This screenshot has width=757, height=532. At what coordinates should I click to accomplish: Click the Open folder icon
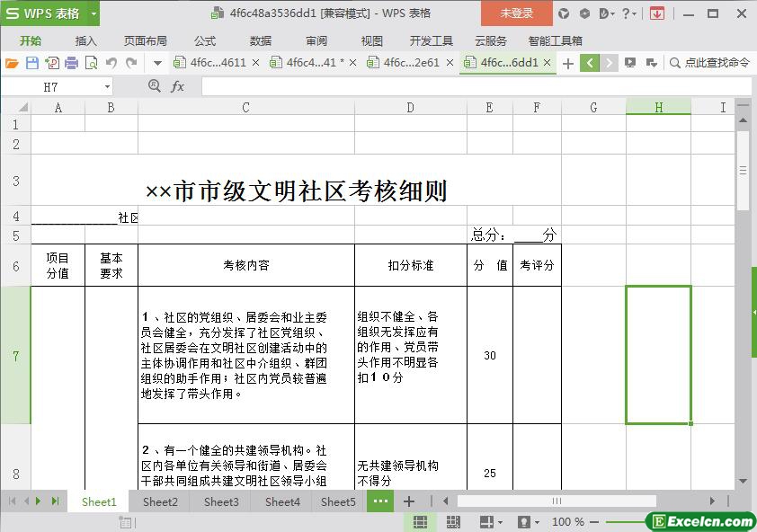click(x=12, y=63)
